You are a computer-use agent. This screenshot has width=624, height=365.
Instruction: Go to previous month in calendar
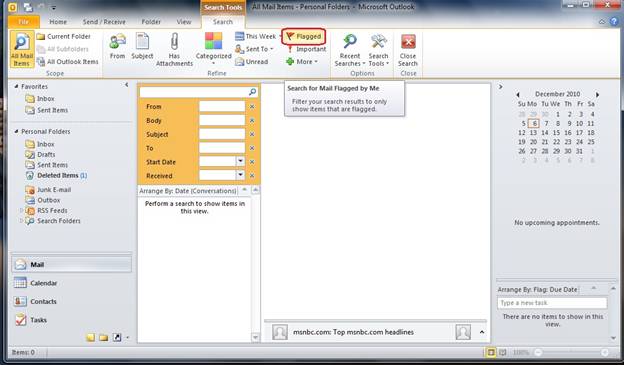coord(518,95)
